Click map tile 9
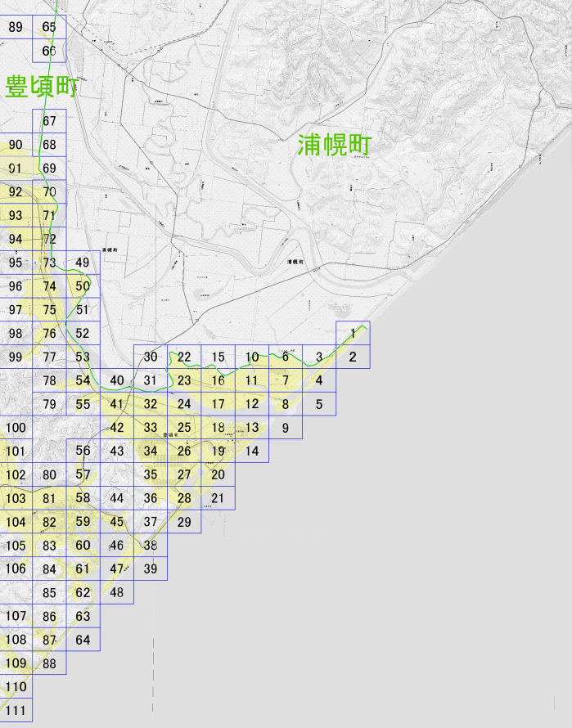The height and width of the screenshot is (728, 572). click(286, 427)
